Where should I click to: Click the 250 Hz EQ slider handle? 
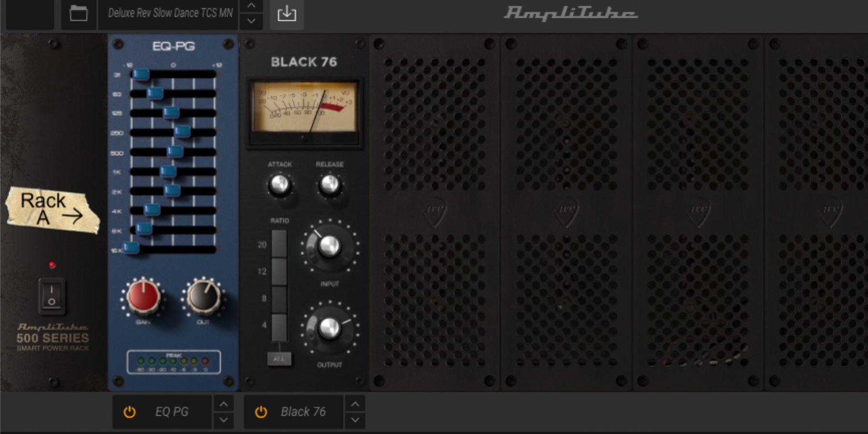tap(182, 132)
